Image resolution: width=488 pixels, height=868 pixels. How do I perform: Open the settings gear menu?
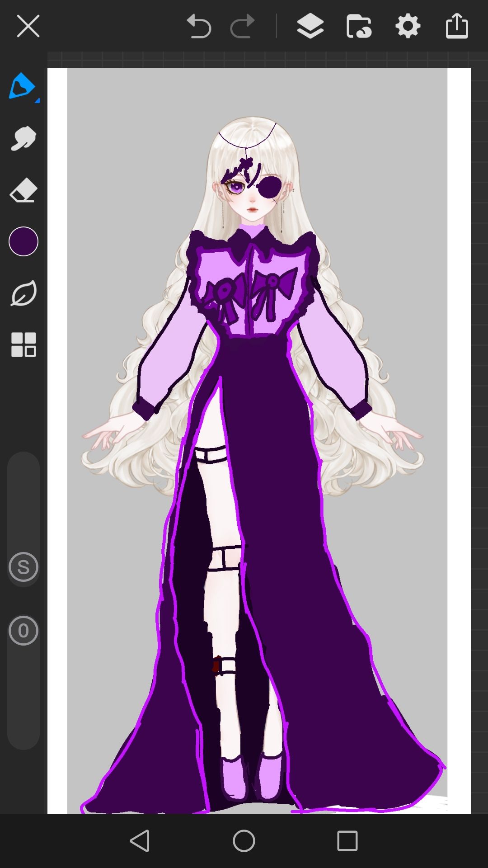coord(408,26)
